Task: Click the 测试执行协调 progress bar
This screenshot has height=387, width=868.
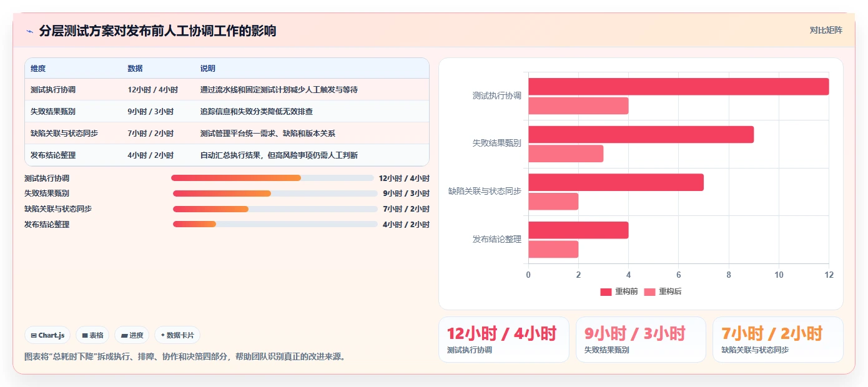Action: point(272,178)
